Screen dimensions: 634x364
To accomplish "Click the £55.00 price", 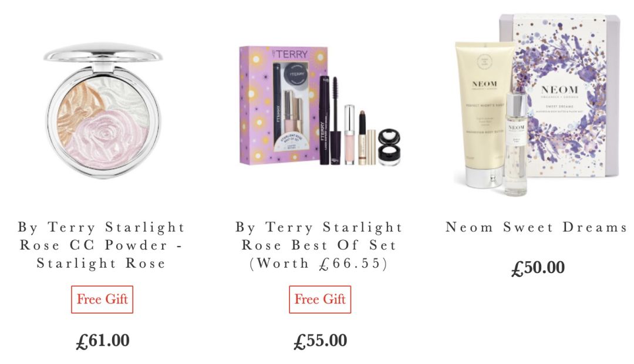I will click(321, 341).
